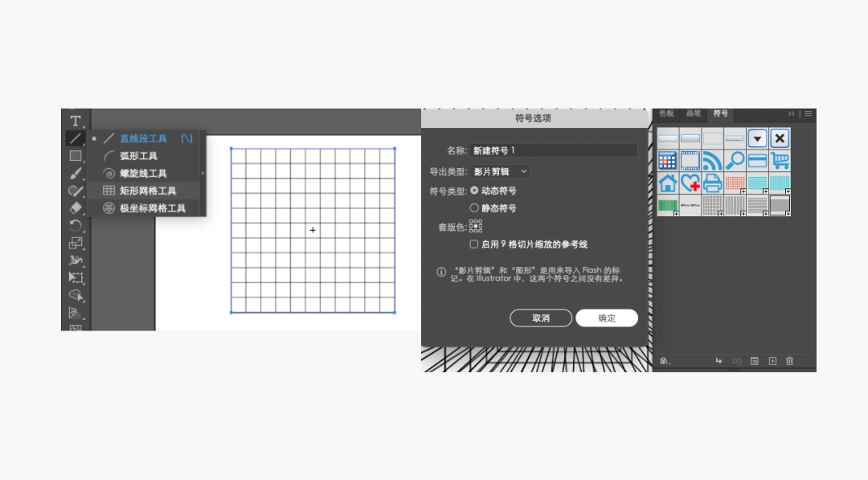Click the Break Link to Symbol icon

[x=737, y=361]
